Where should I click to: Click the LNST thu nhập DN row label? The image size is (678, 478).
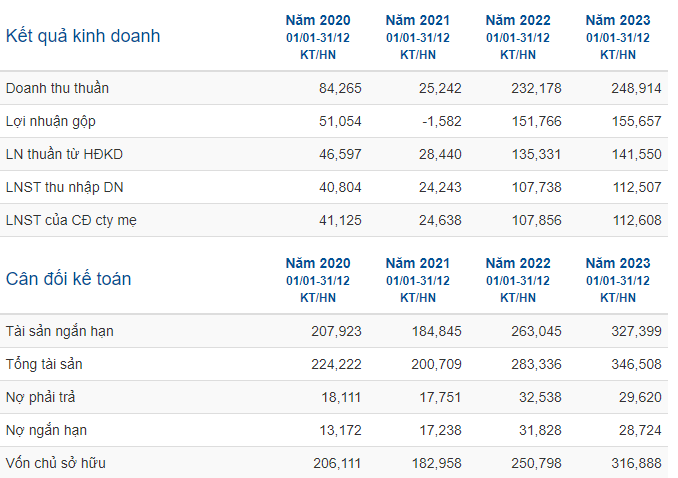pos(64,187)
